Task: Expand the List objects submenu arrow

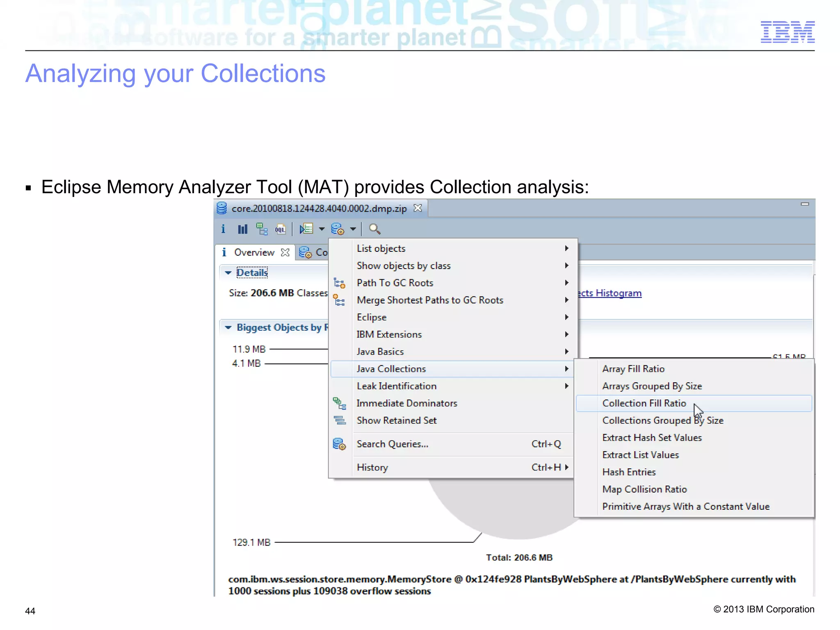Action: pos(566,248)
